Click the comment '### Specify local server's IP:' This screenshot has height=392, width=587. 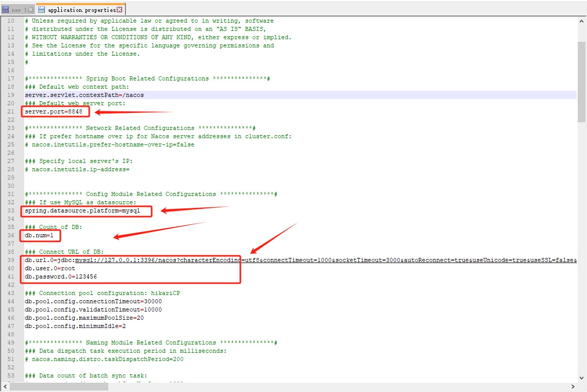(78, 161)
